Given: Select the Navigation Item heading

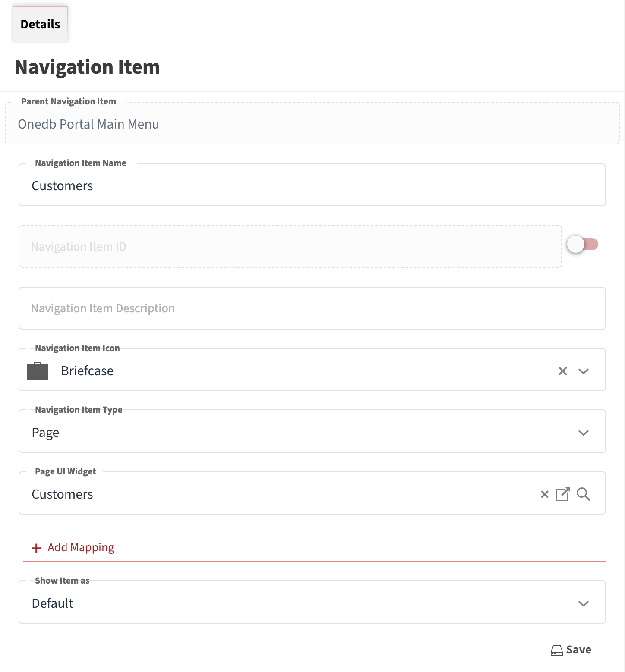Looking at the screenshot, I should coord(87,67).
